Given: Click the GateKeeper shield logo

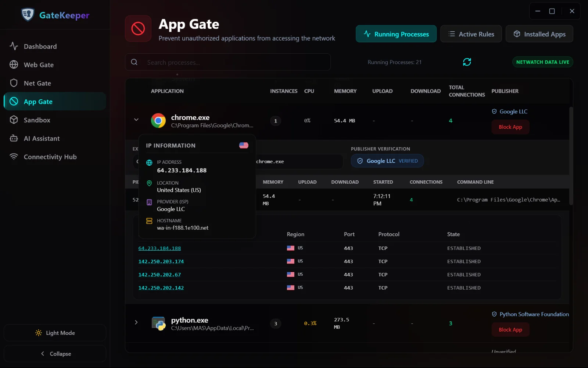Looking at the screenshot, I should point(28,15).
